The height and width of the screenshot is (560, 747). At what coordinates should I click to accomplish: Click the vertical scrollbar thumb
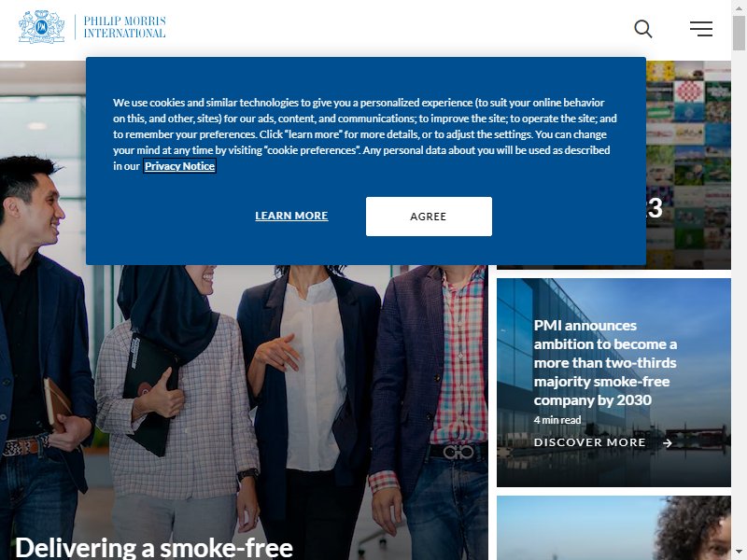click(739, 33)
